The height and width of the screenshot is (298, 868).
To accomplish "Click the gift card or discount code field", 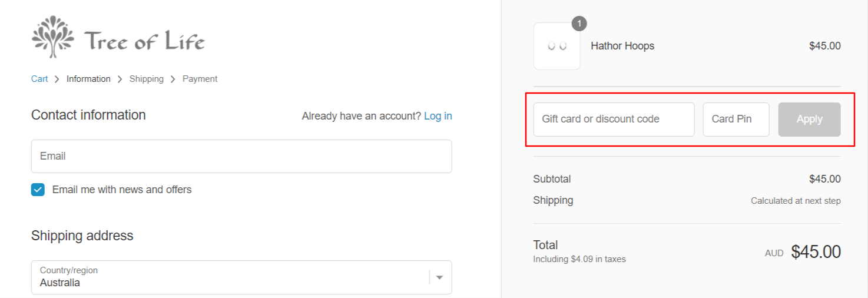I will click(x=614, y=120).
